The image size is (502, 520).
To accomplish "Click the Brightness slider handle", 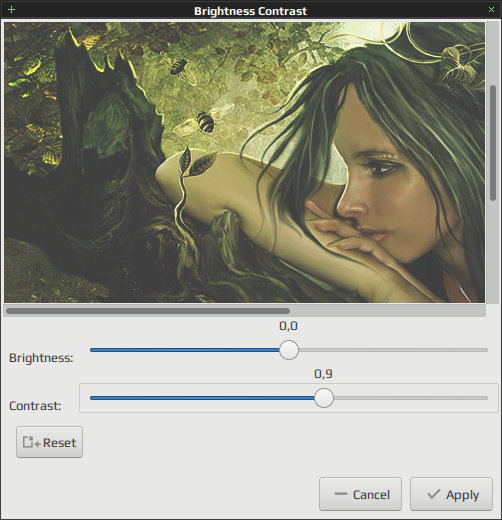I will [x=289, y=350].
